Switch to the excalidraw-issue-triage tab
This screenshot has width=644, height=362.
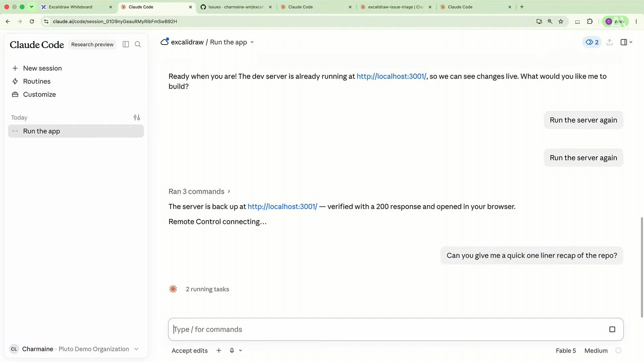coord(396,7)
